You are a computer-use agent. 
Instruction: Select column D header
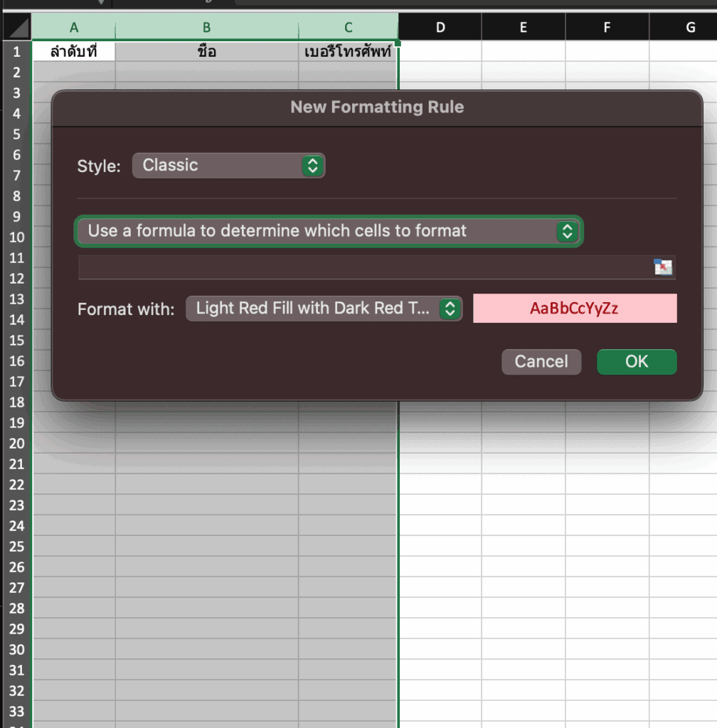(x=440, y=26)
